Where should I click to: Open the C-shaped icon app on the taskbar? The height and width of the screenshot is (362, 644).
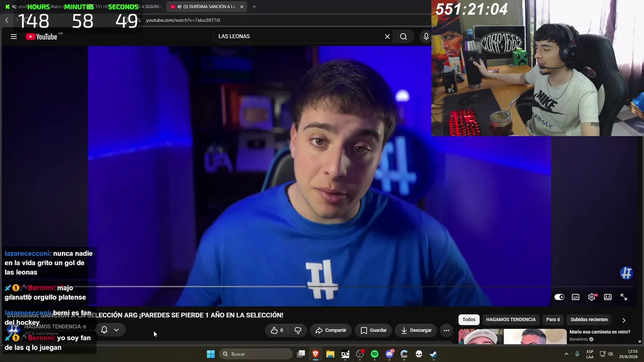point(404,354)
